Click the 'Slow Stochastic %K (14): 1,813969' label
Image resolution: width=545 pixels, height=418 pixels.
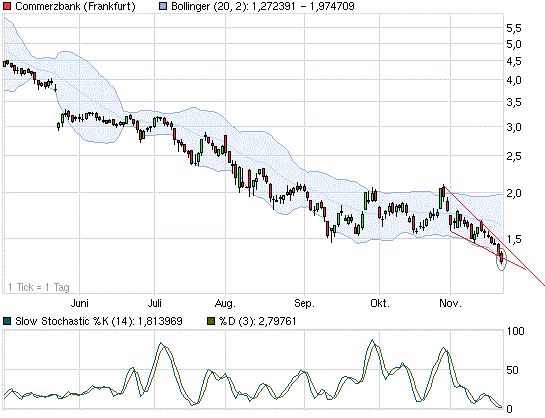(99, 321)
